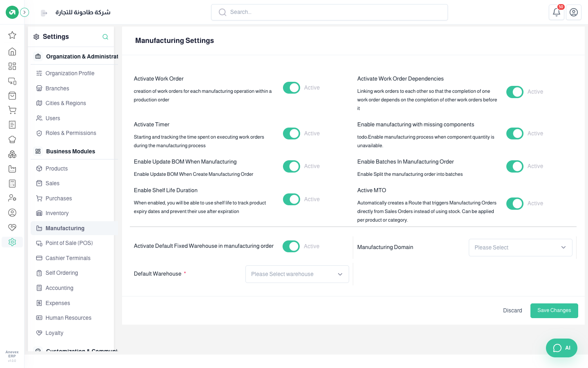Toggle Enable Shelf Life Duration switch
The height and width of the screenshot is (368, 588).
(292, 200)
